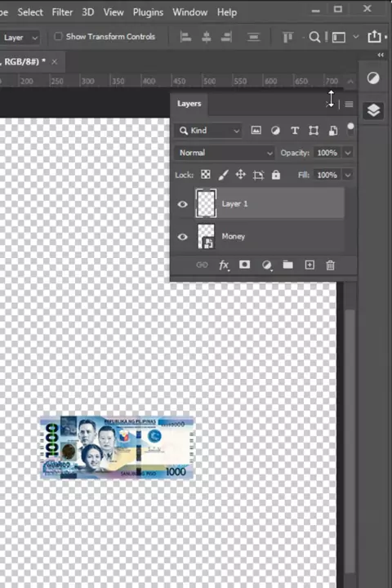This screenshot has height=588, width=392.
Task: Open the Fill slider dropdown arrow
Action: pos(348,175)
